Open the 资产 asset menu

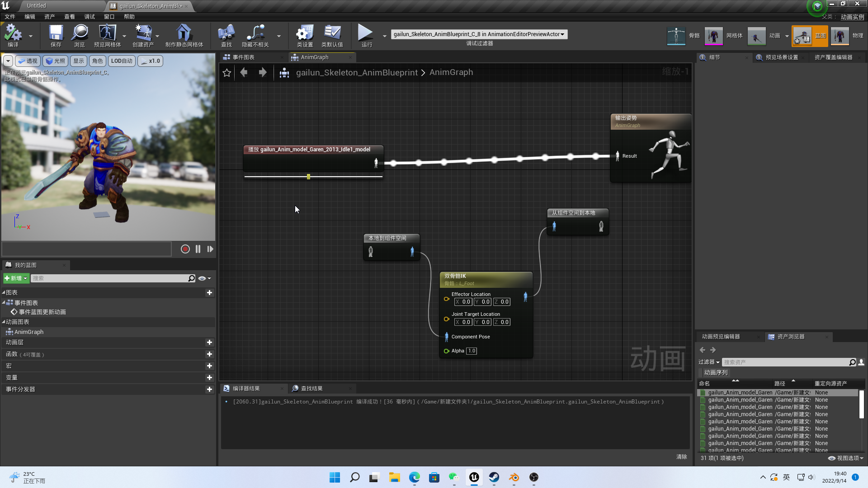coord(50,17)
